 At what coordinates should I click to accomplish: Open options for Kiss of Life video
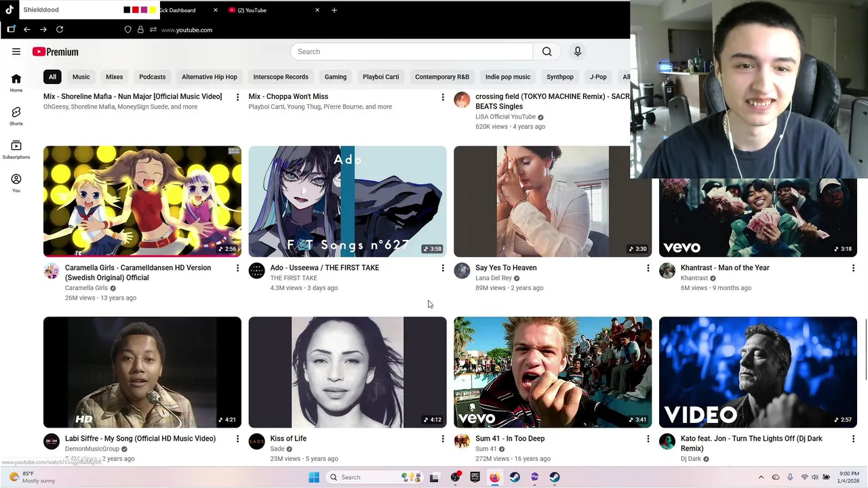pyautogui.click(x=443, y=439)
